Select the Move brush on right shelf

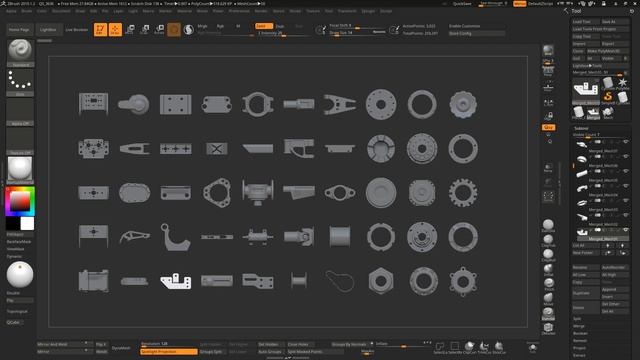tap(548, 299)
